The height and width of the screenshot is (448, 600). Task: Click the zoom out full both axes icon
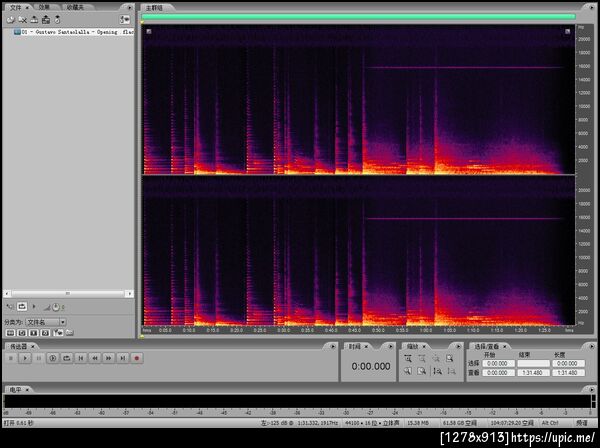(436, 358)
